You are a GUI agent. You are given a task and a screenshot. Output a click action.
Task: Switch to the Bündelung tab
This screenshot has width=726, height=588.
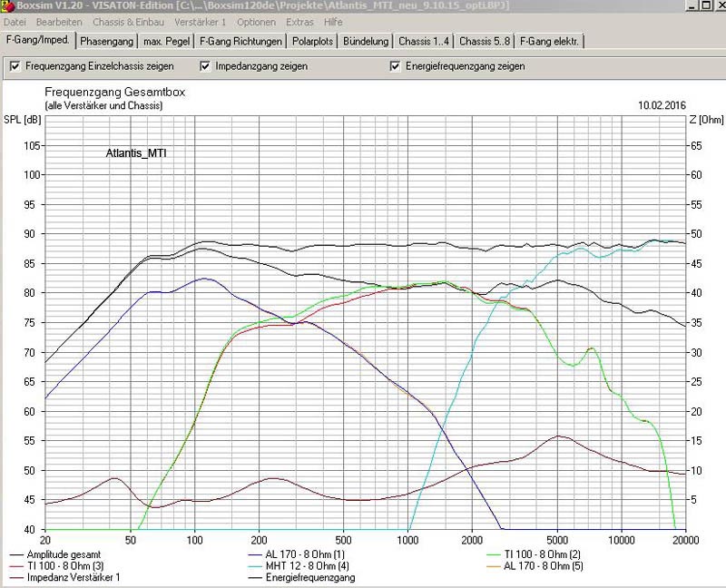pyautogui.click(x=366, y=42)
